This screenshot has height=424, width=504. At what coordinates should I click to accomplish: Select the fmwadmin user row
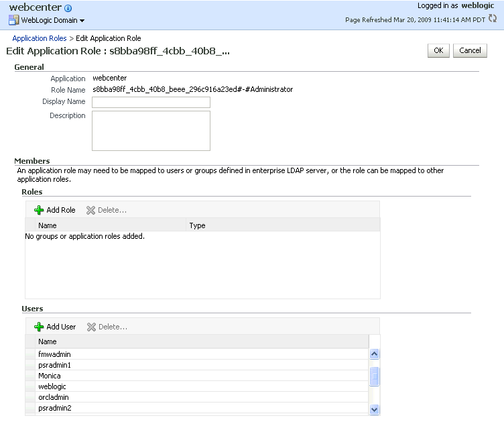pos(197,354)
